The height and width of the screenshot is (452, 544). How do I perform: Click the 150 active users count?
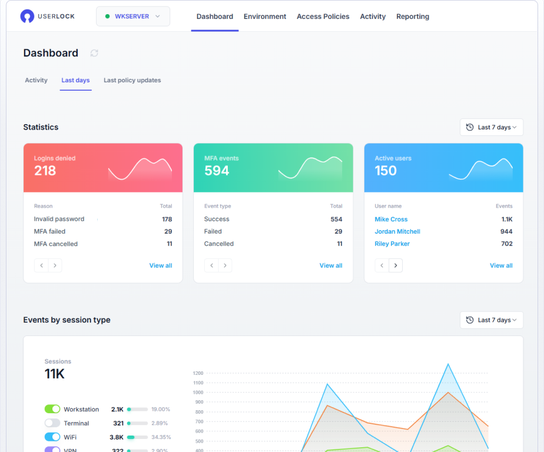click(385, 171)
